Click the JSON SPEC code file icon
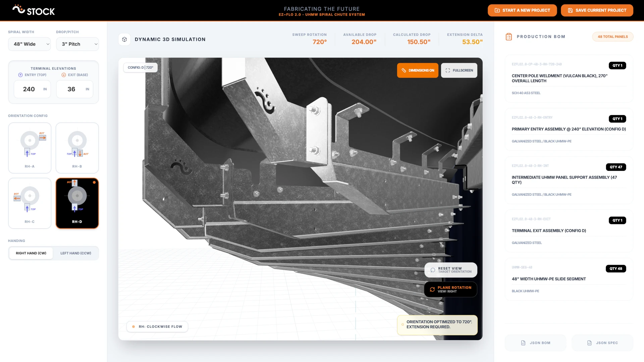Image resolution: width=644 pixels, height=362 pixels. 589,343
